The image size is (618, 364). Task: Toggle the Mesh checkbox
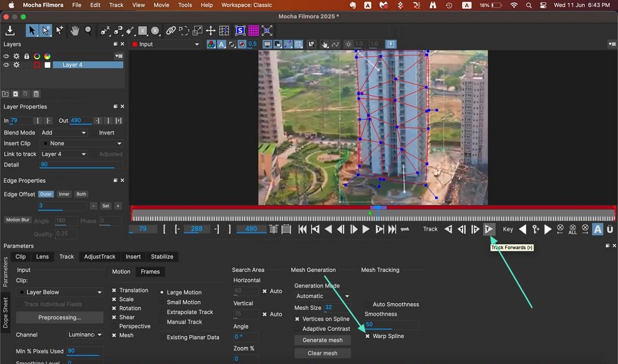pyautogui.click(x=114, y=335)
